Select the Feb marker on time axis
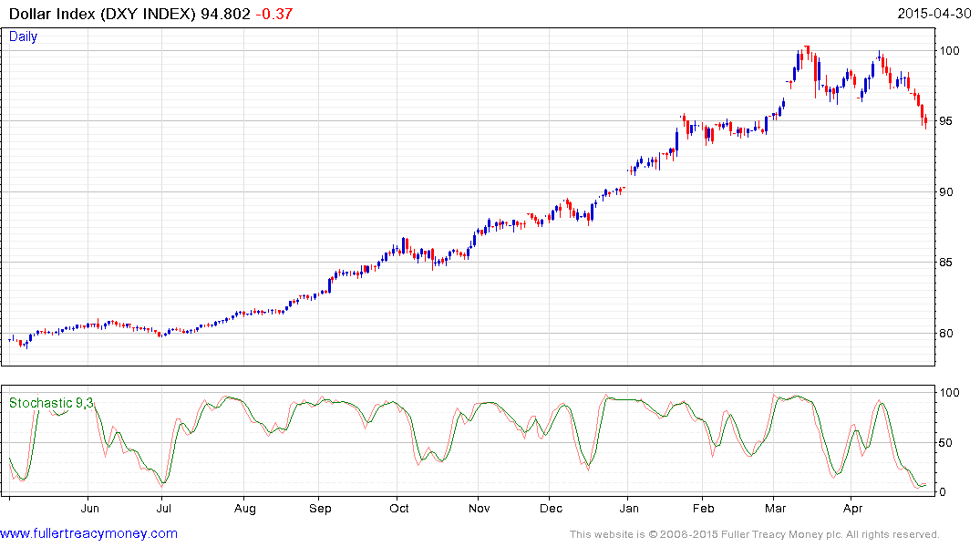Screen dimensions: 980x547 pos(703,508)
